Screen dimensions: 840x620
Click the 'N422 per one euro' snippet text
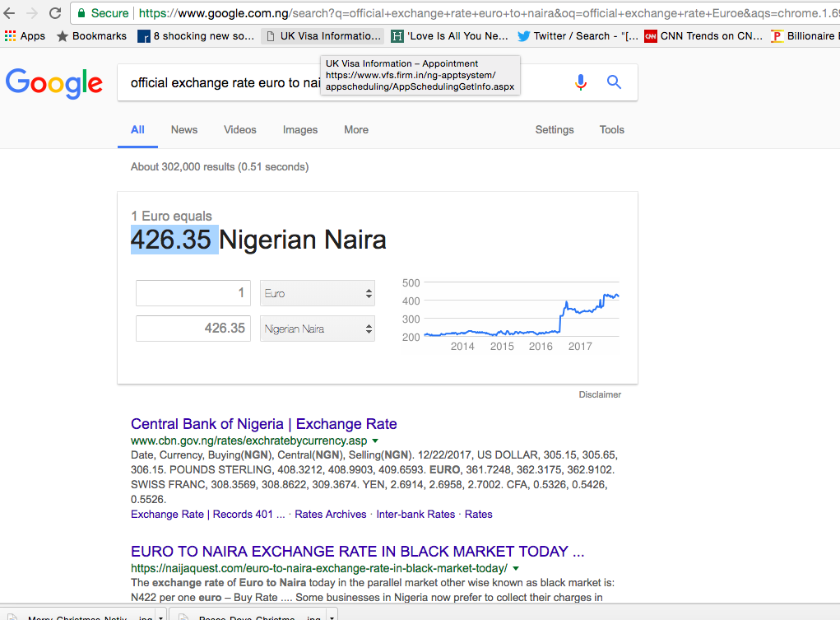[176, 598]
